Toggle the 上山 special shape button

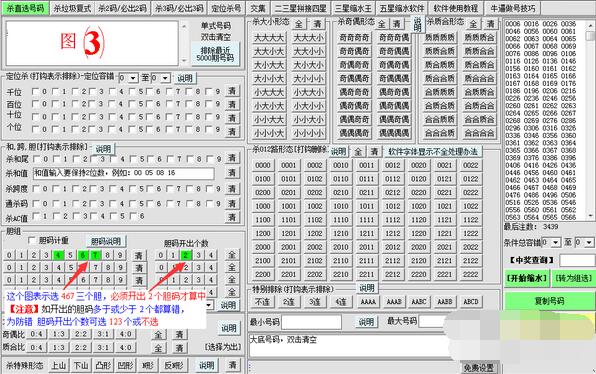59,365
